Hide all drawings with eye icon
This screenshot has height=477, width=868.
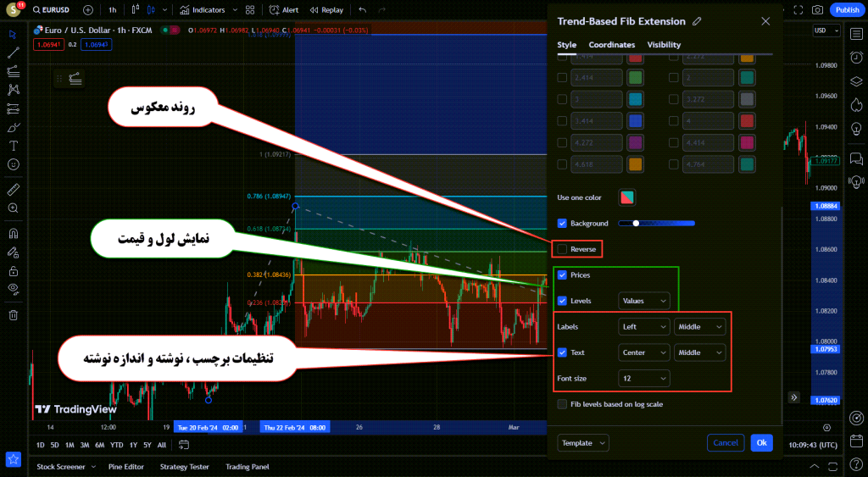14,289
